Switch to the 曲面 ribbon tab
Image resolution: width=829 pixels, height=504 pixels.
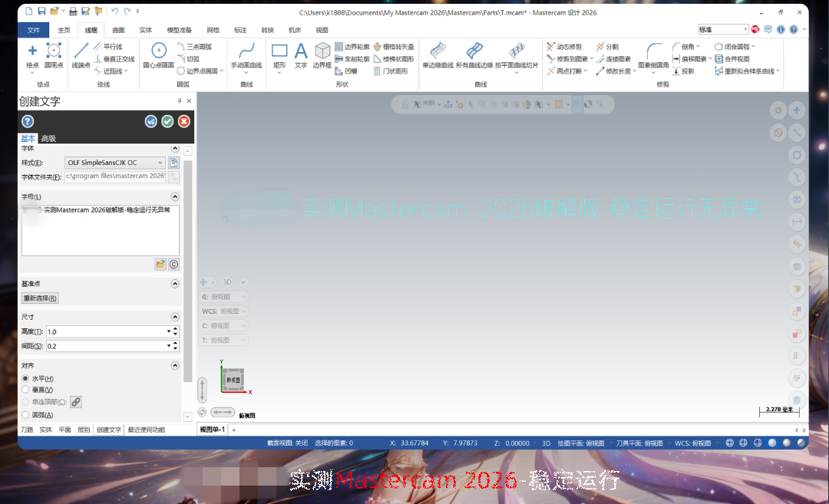point(119,30)
